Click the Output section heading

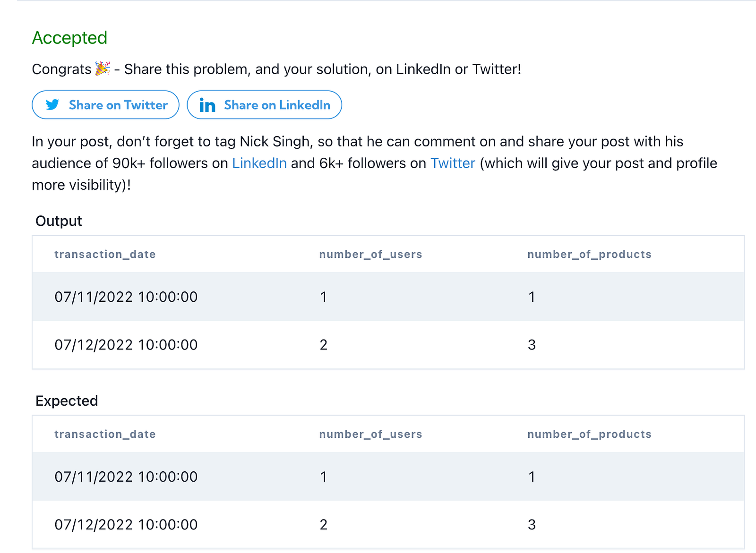(x=59, y=221)
